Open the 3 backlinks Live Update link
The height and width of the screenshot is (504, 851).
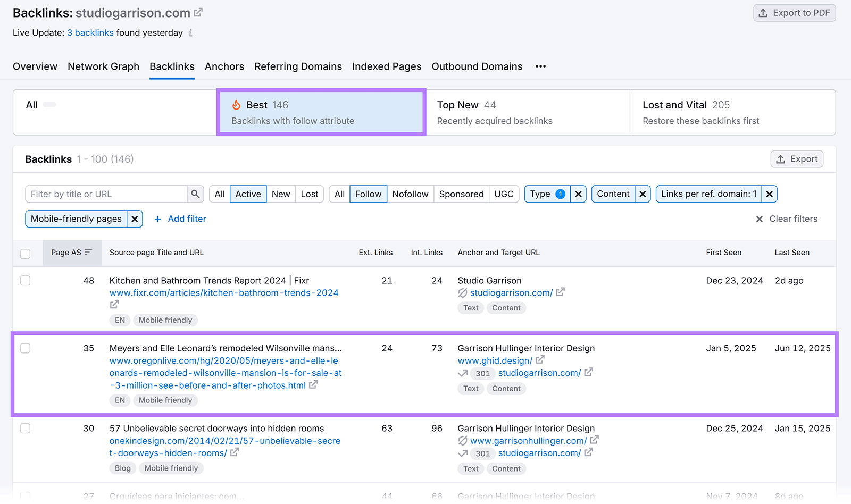[x=90, y=32]
